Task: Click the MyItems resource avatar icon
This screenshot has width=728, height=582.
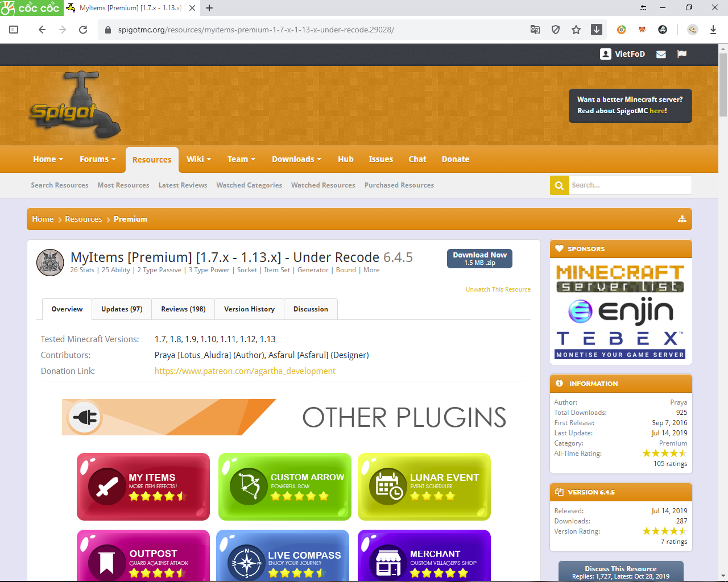Action: 50,263
